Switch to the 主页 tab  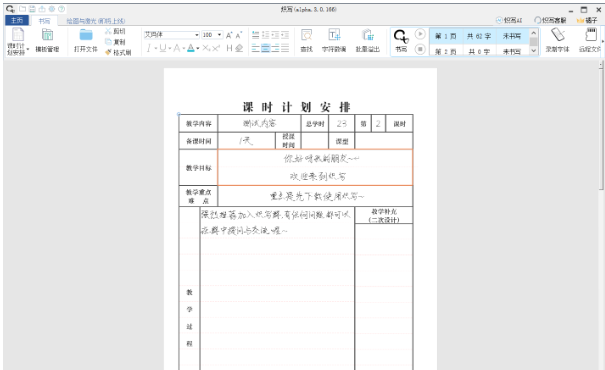coord(17,20)
